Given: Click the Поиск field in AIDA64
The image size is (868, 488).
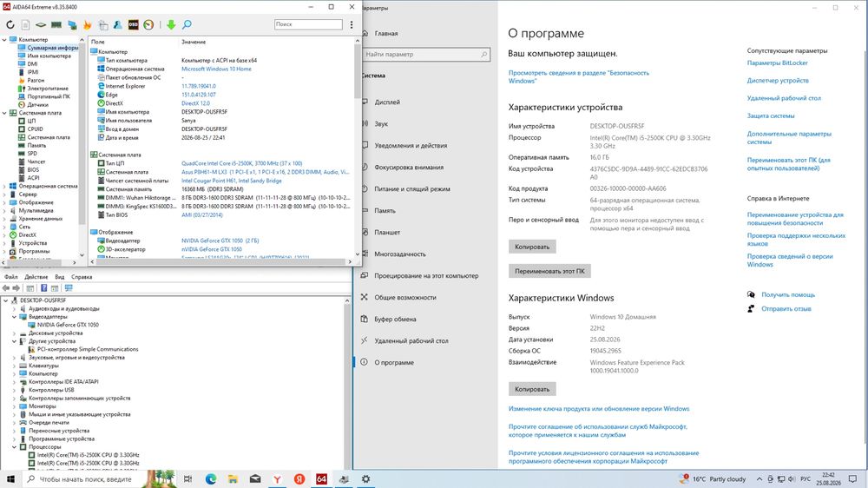Looking at the screenshot, I should [308, 24].
